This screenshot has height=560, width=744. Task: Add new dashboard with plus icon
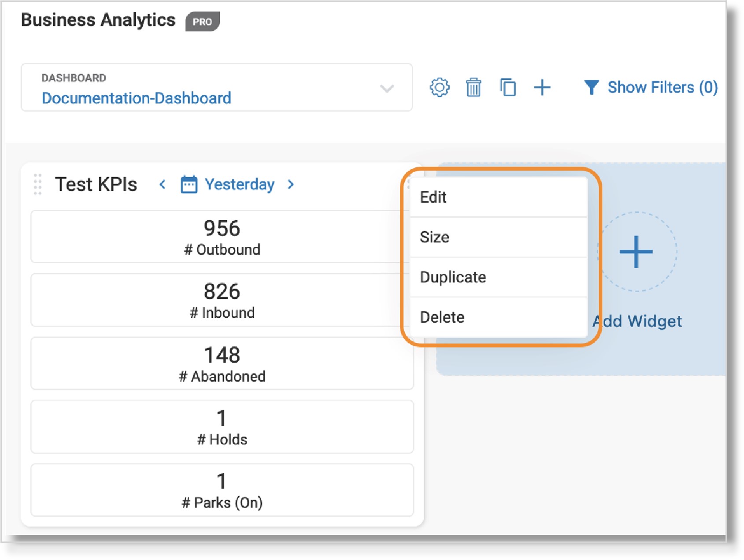click(x=542, y=87)
